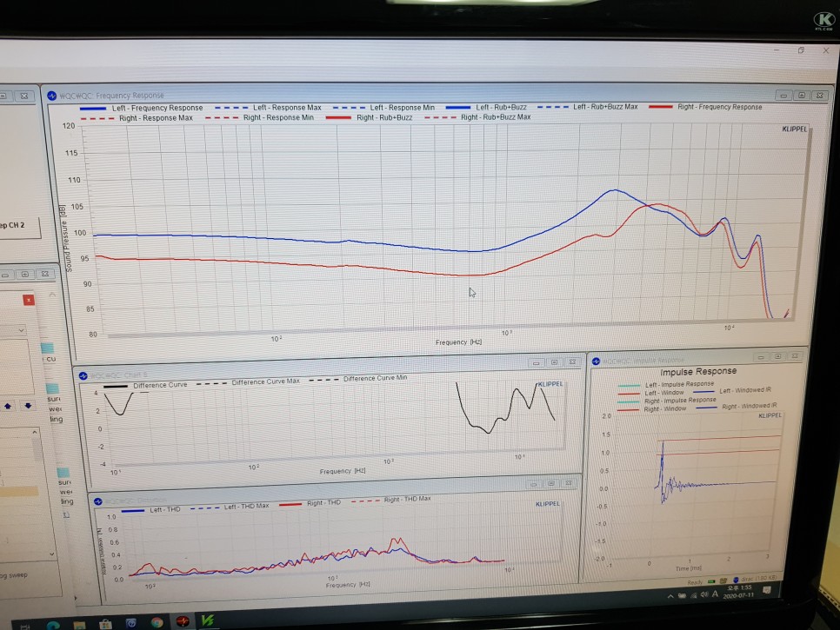This screenshot has height=630, width=840.
Task: Open Microsoft Edge from the taskbar
Action: [52, 625]
